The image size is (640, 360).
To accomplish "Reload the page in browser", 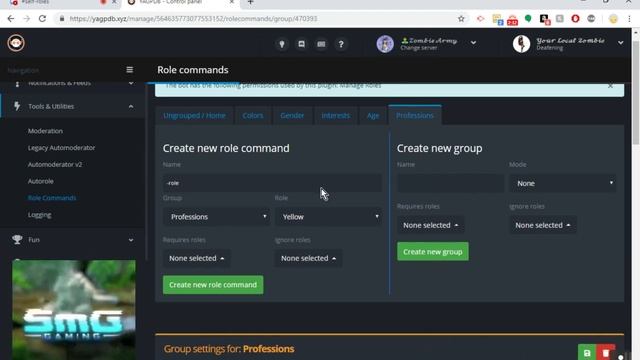I will (x=42, y=19).
